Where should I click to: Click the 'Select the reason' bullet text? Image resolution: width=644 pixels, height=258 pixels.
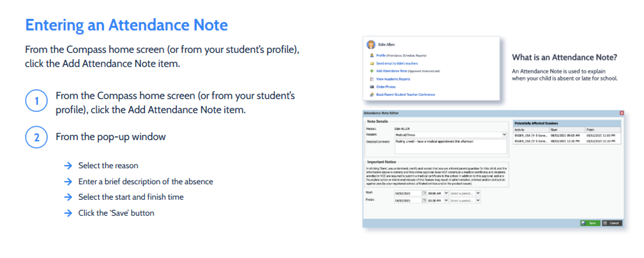point(108,166)
